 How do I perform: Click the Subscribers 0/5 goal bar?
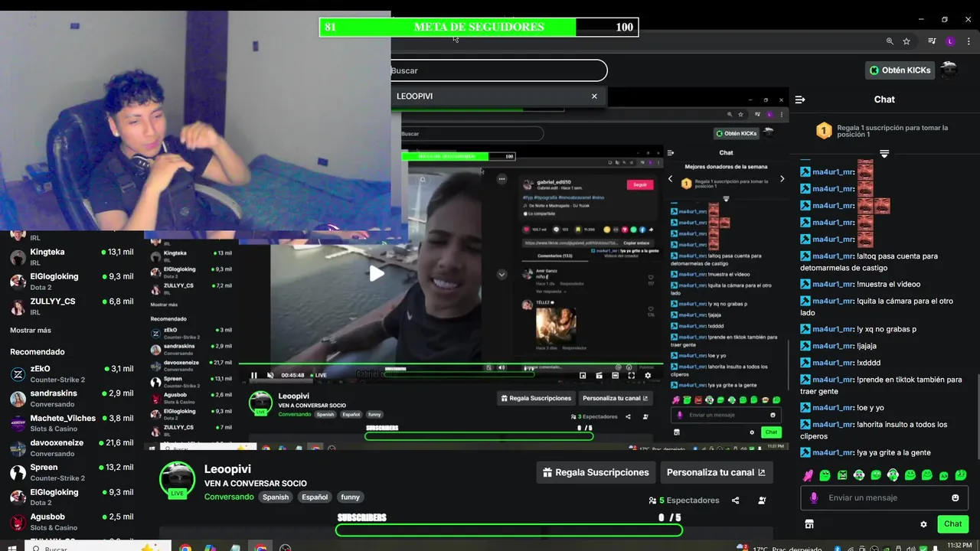click(x=508, y=530)
